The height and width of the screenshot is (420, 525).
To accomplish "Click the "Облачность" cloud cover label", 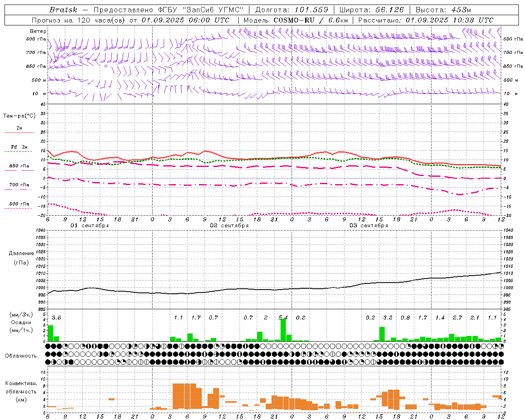I will click(21, 356).
